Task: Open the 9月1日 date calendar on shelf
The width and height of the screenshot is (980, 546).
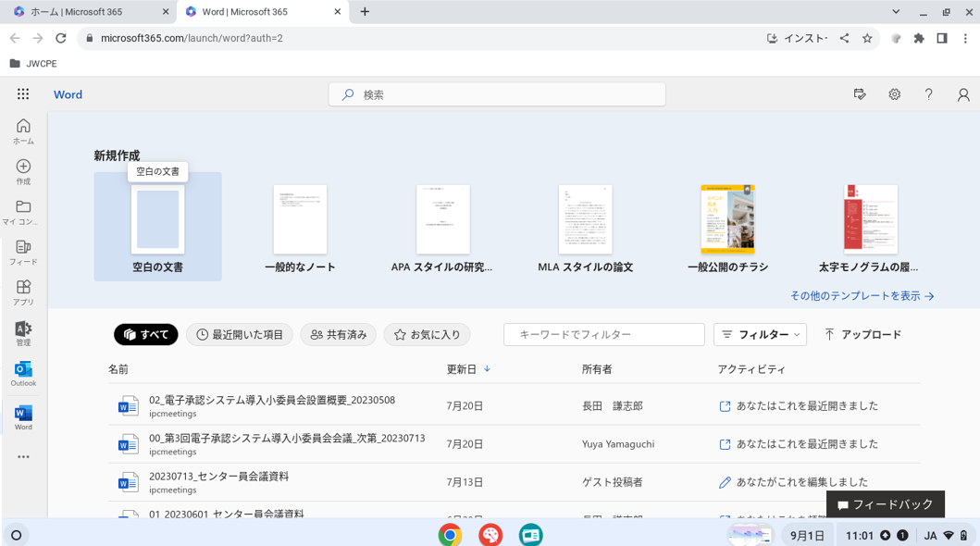Action: [x=807, y=536]
